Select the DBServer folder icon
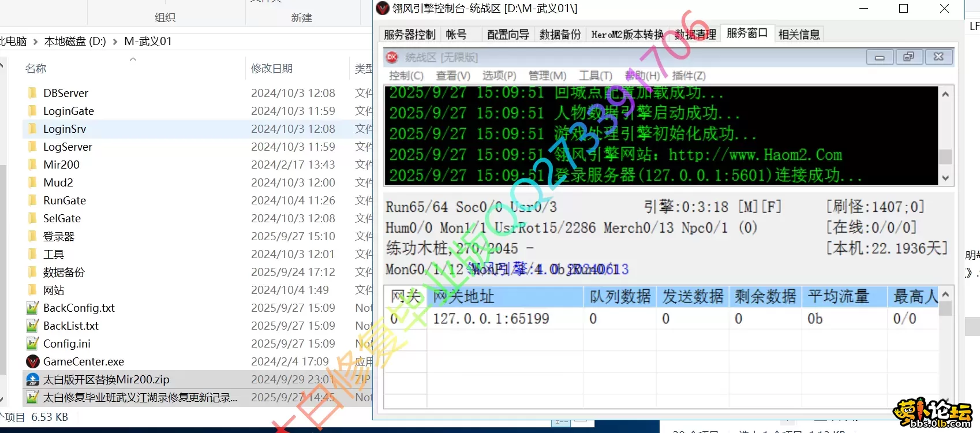The height and width of the screenshot is (433, 980). [x=33, y=93]
